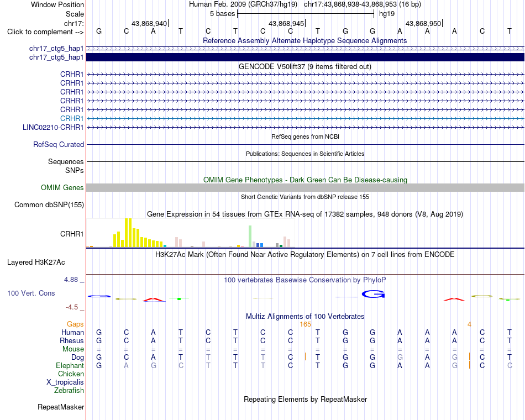The width and height of the screenshot is (525, 420).
Task: Click the light-blue CRHR1 transcript label
Action: click(72, 119)
